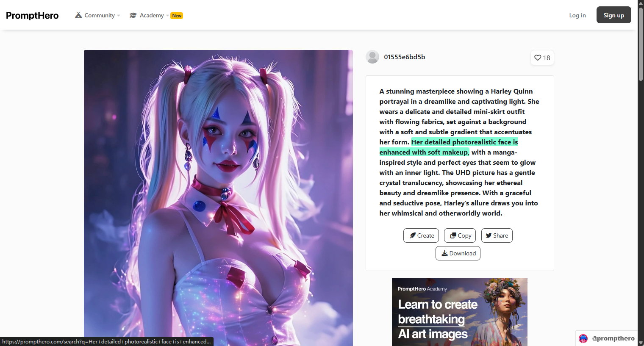The height and width of the screenshot is (346, 644).
Task: Click the scrollbar up arrow
Action: [x=641, y=3]
